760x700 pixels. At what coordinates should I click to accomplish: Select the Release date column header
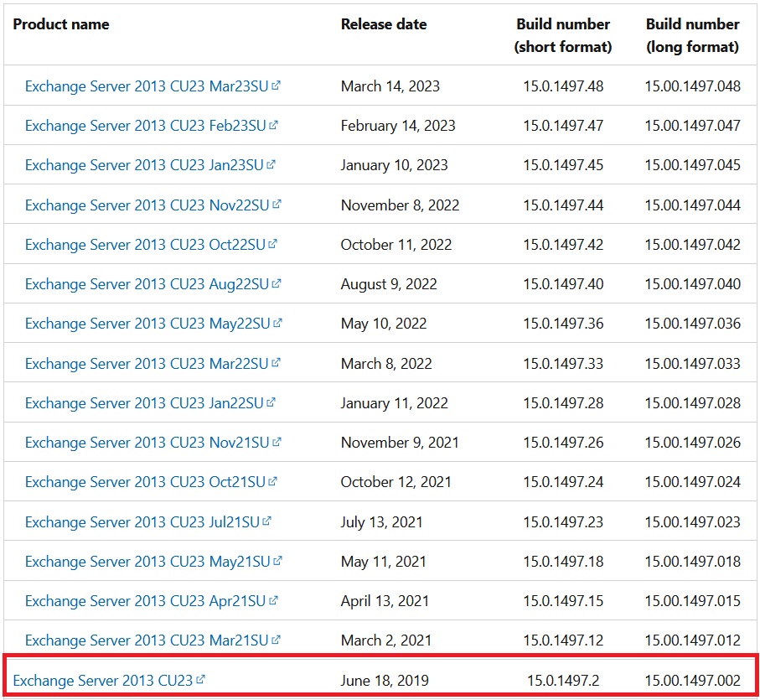[384, 24]
